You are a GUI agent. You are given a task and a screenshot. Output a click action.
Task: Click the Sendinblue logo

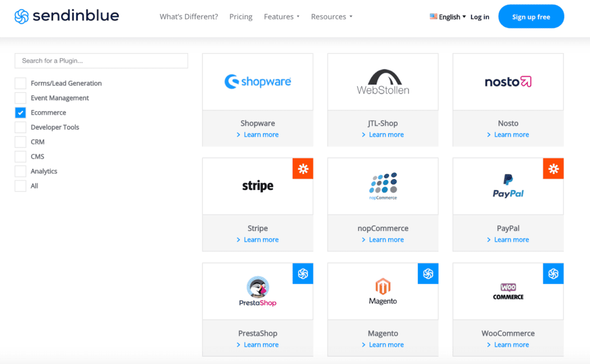[67, 16]
